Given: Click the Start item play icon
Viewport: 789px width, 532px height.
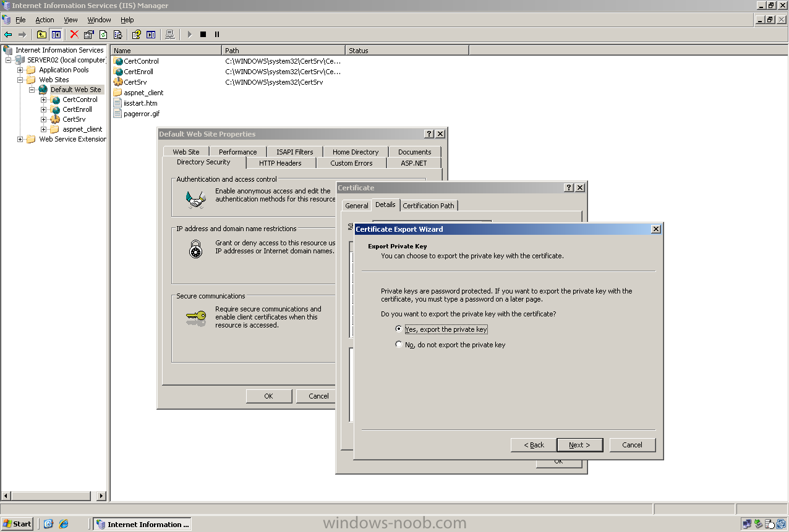Looking at the screenshot, I should 189,35.
